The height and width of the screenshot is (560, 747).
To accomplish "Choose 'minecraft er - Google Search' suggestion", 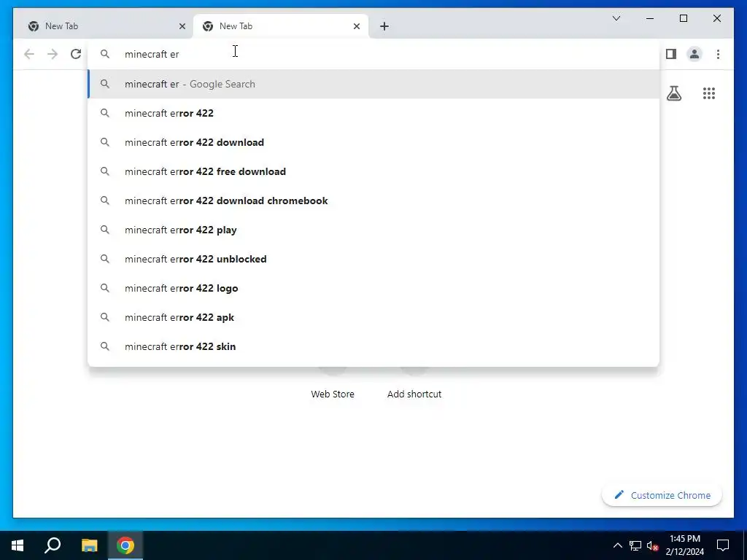I will pyautogui.click(x=373, y=85).
